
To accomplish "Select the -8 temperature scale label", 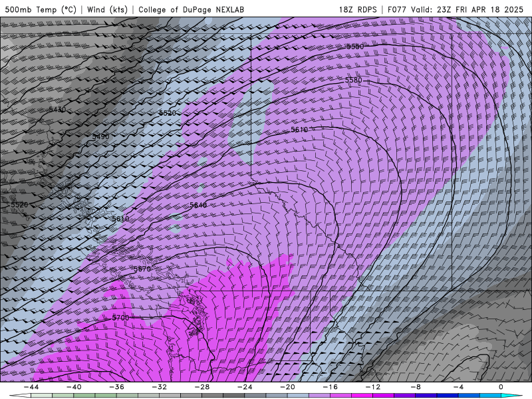I will click(416, 387).
